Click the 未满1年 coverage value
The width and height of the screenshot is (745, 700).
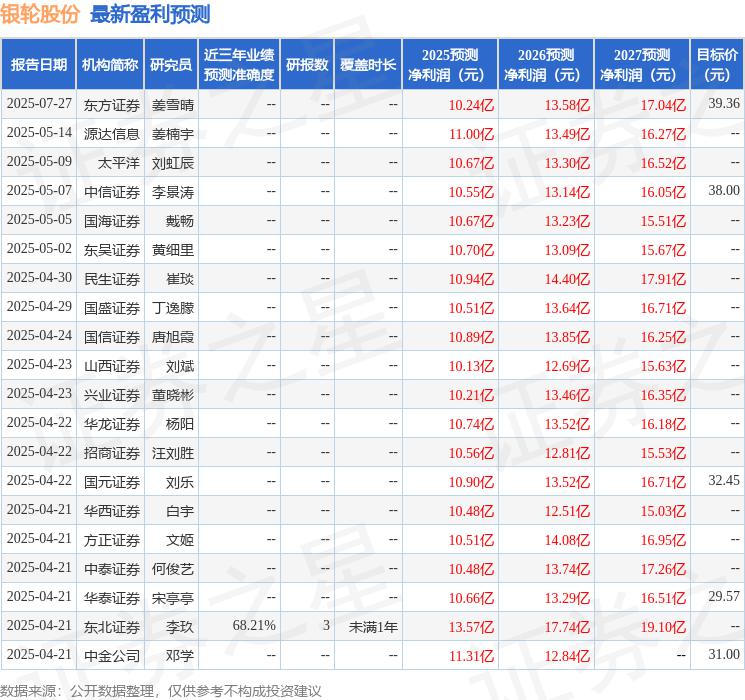click(373, 627)
